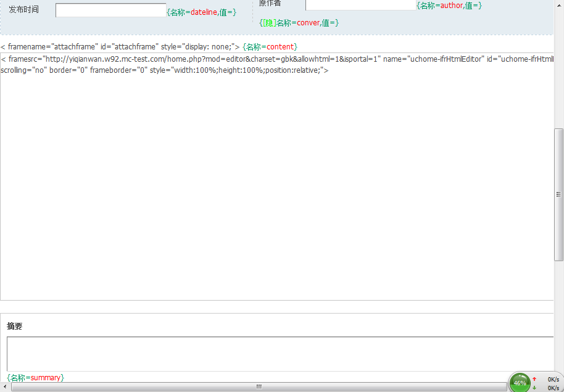The height and width of the screenshot is (392, 564).
Task: Click the blank content editor area
Action: pos(278,185)
